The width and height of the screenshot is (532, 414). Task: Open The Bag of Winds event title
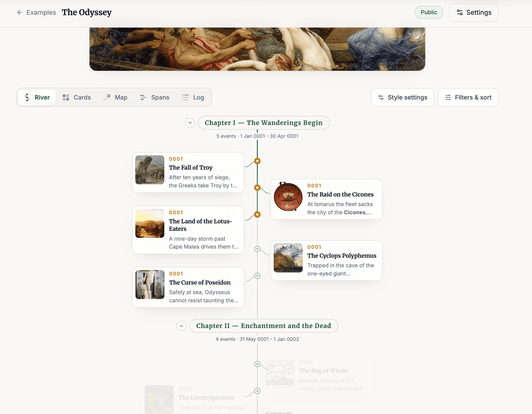323,371
